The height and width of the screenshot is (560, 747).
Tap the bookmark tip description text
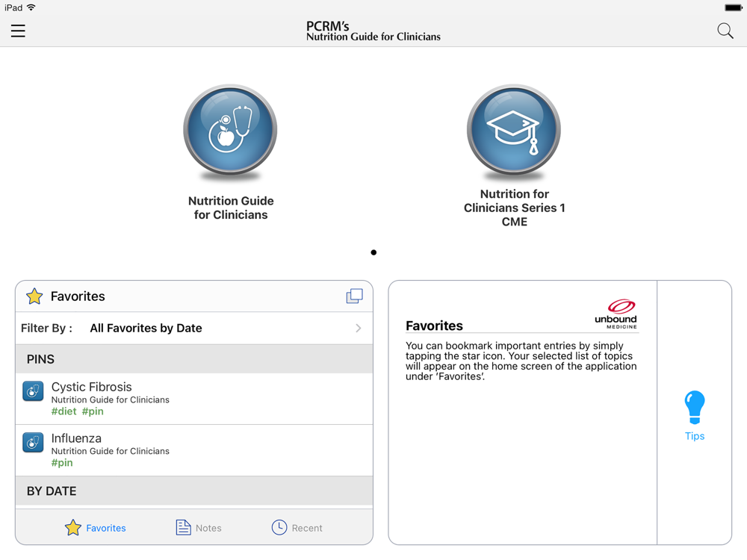click(x=521, y=361)
